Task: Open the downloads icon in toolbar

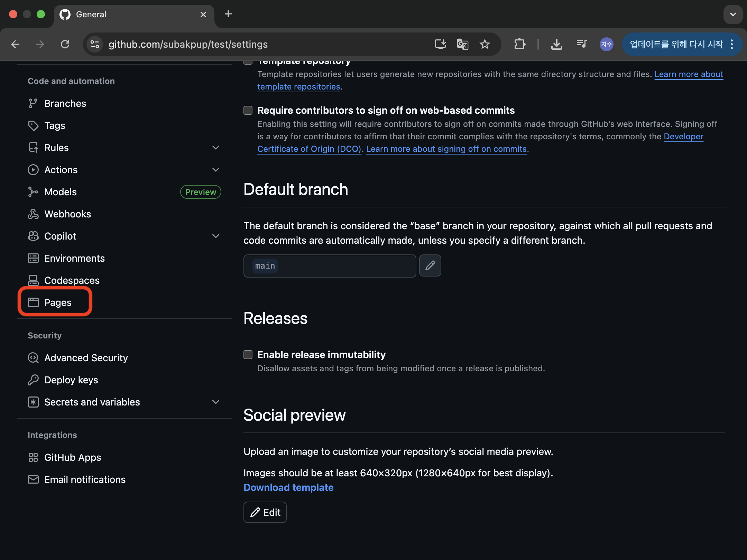Action: point(556,44)
